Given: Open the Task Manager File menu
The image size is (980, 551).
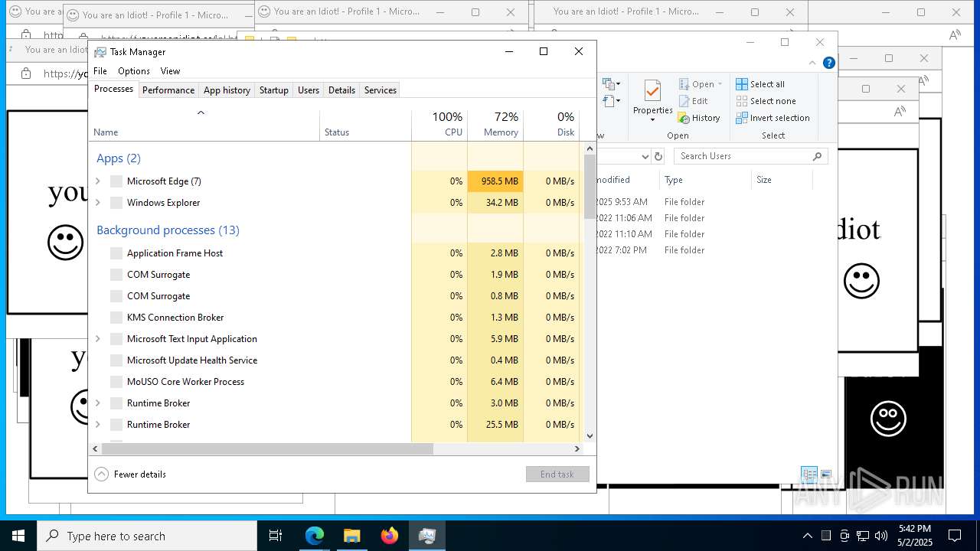Looking at the screenshot, I should [x=100, y=71].
